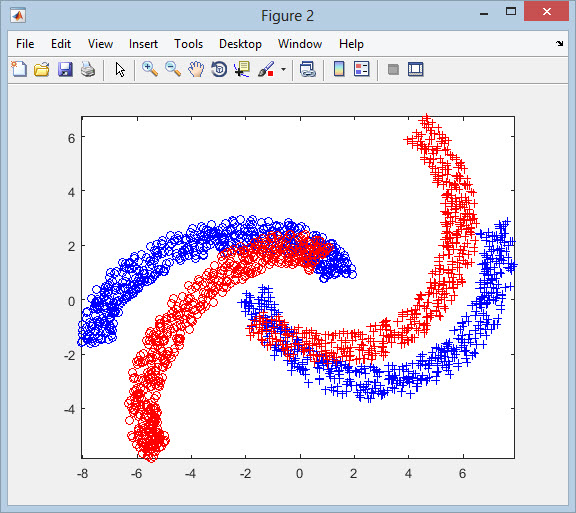Open a file with the folder icon

coord(42,69)
